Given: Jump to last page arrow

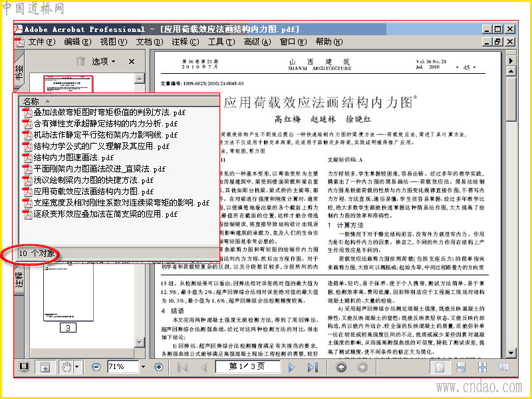Looking at the screenshot, I should pos(313,367).
